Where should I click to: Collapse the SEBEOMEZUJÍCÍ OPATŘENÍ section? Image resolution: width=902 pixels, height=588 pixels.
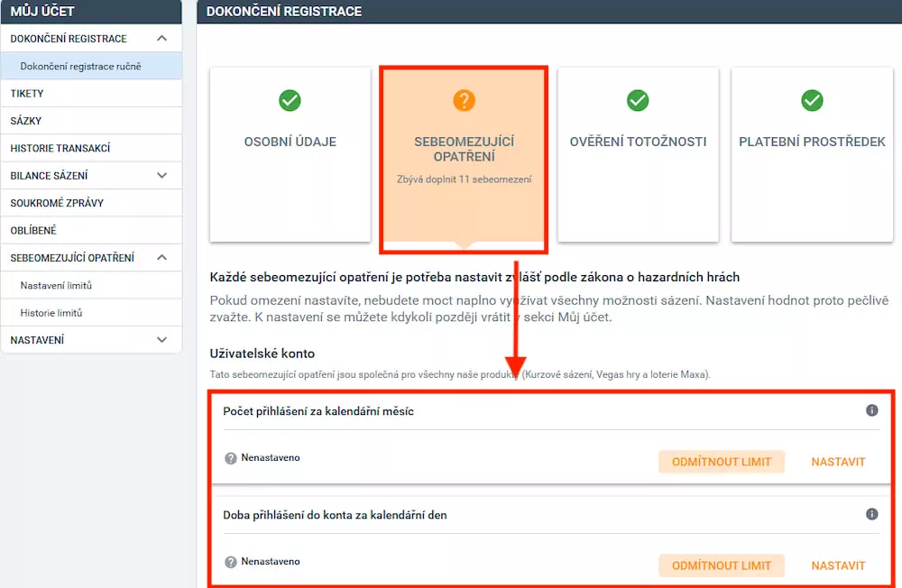click(x=162, y=257)
